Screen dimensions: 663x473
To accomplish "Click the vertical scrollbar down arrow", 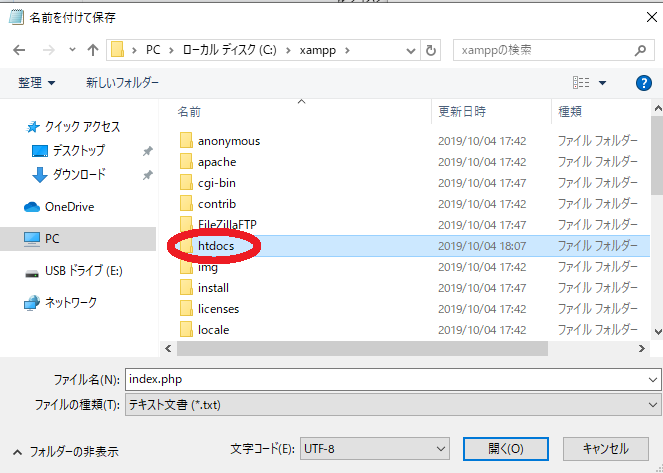I will point(658,331).
